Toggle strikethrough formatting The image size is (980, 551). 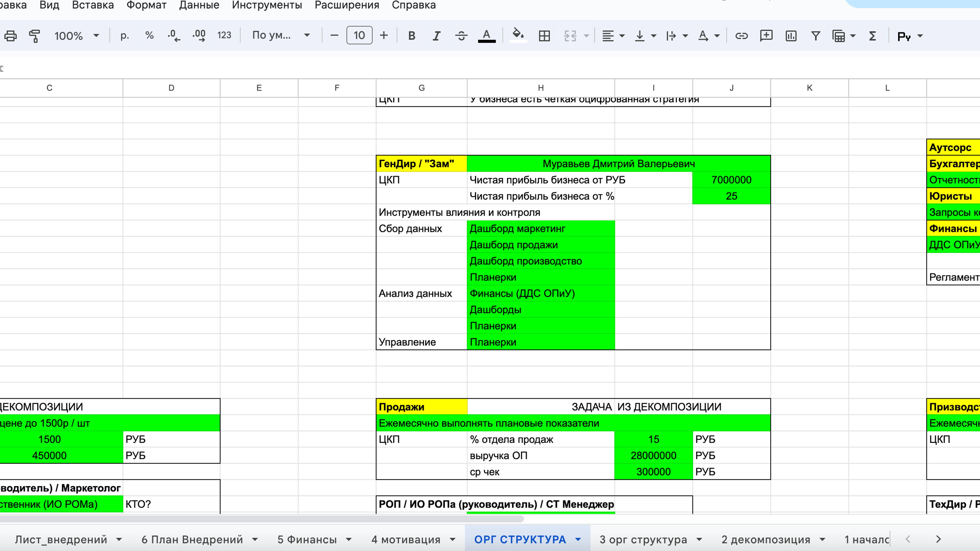pyautogui.click(x=461, y=36)
